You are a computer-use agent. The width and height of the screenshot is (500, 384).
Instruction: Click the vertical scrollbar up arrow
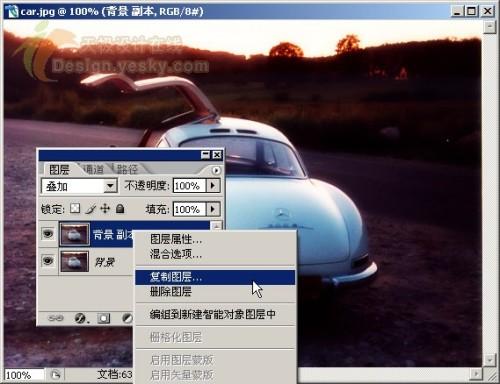(489, 27)
